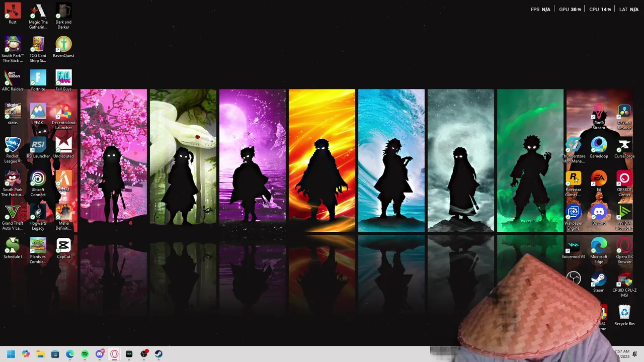Launch Opera GX Browser desktop shortcut
644x362 pixels.
[x=624, y=250]
